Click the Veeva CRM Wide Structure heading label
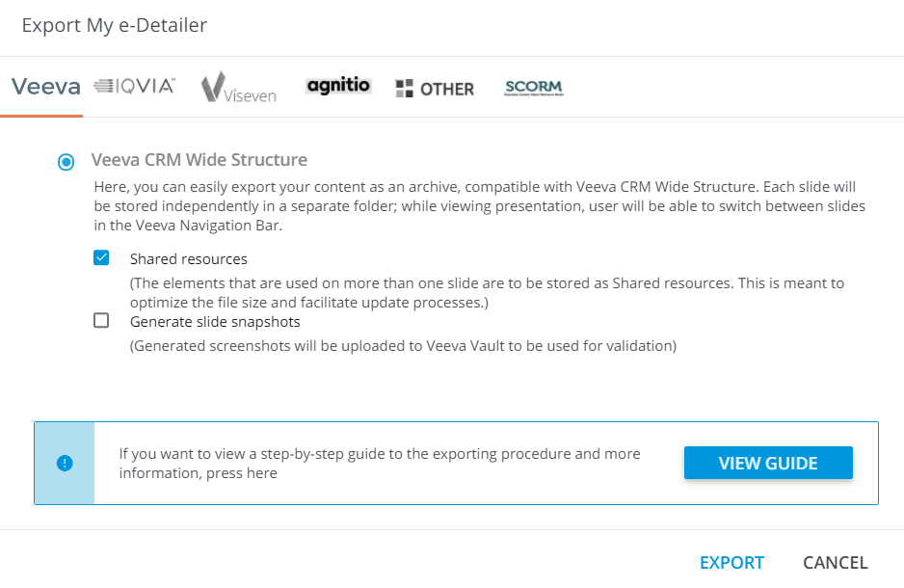This screenshot has height=588, width=904. pyautogui.click(x=199, y=160)
